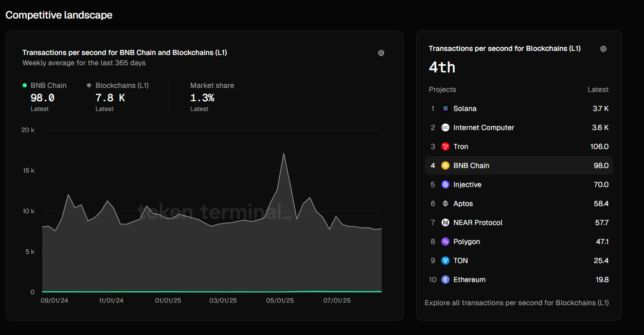Click Injective's 70.0 value

click(601, 184)
